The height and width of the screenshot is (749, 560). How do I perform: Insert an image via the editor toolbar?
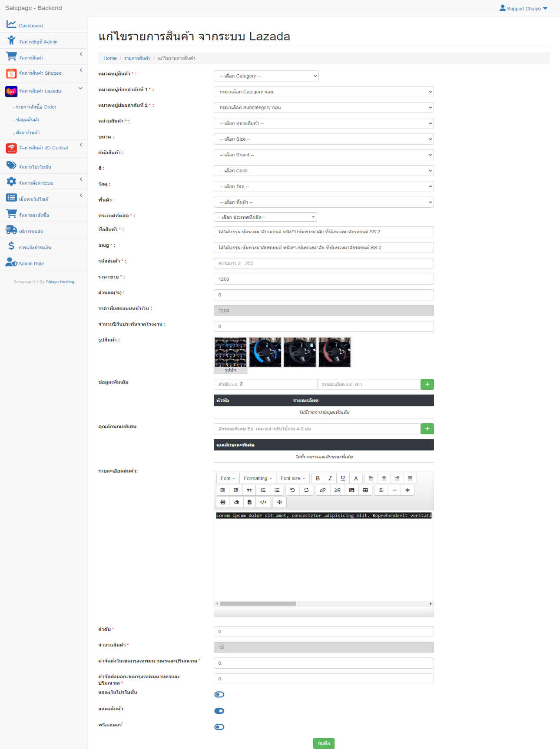351,490
